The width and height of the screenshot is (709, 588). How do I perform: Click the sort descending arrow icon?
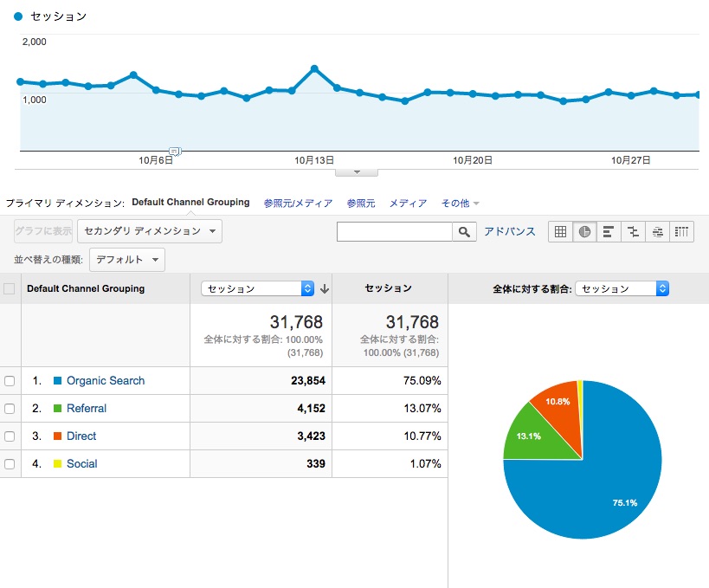click(x=325, y=289)
